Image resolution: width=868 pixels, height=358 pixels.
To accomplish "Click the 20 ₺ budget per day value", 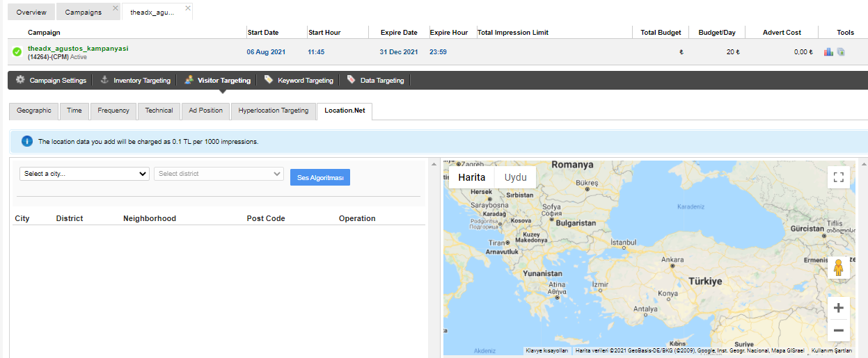I will pos(733,52).
